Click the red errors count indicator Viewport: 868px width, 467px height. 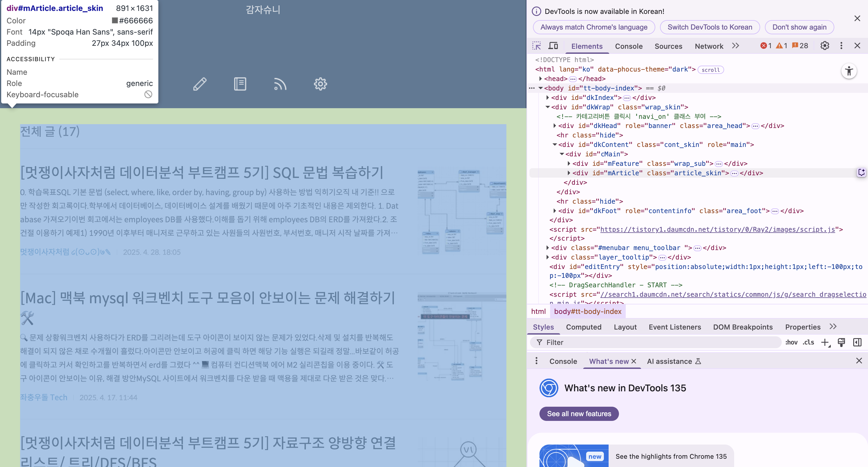click(x=766, y=46)
